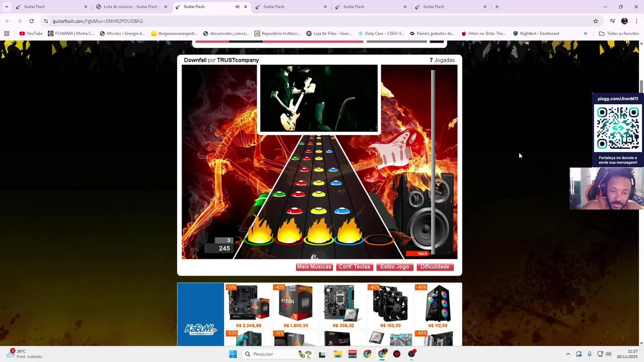The width and height of the screenshot is (644, 362).
Task: Open the Conf. Teclas settings
Action: click(x=354, y=267)
